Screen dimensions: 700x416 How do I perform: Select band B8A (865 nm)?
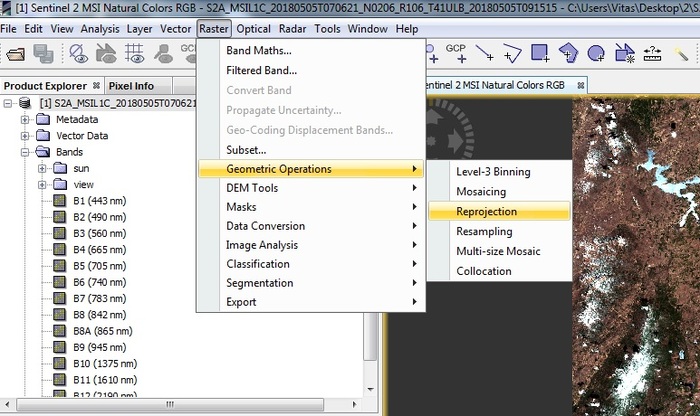[103, 330]
